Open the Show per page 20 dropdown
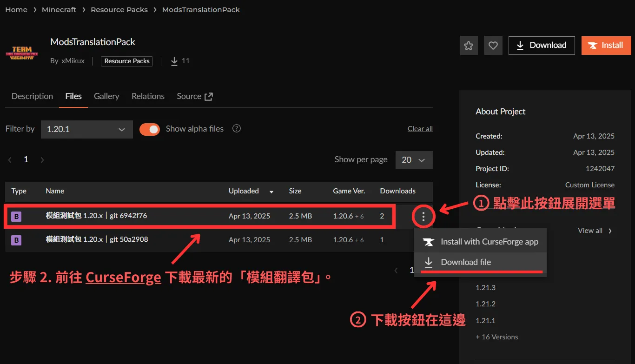Viewport: 635px width, 364px height. [414, 160]
